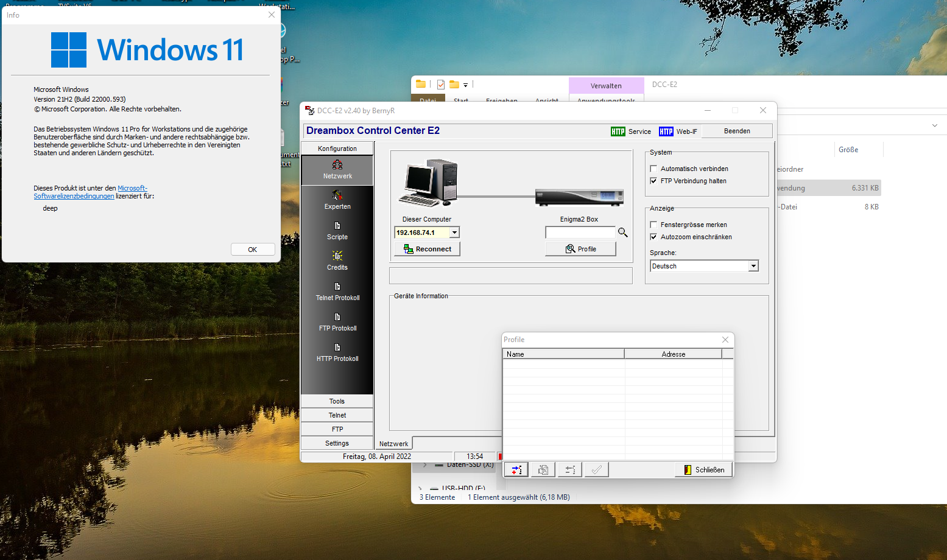Click OK in the Windows Info dialog

click(x=253, y=250)
